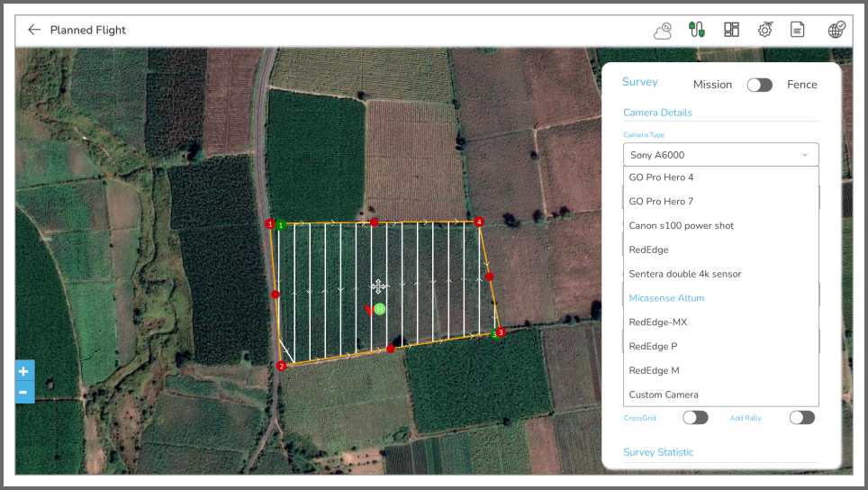Click the green waypoint route icon
Screen dimensions: 868x490
696,30
